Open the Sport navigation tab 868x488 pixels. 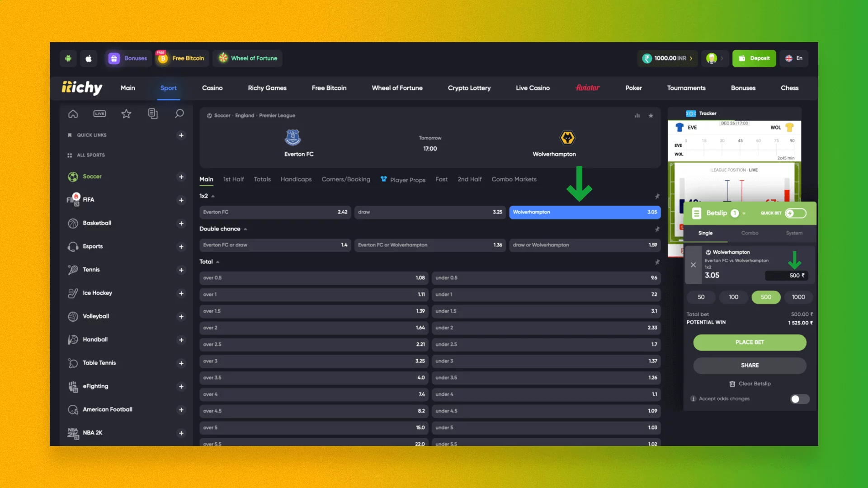click(x=168, y=88)
